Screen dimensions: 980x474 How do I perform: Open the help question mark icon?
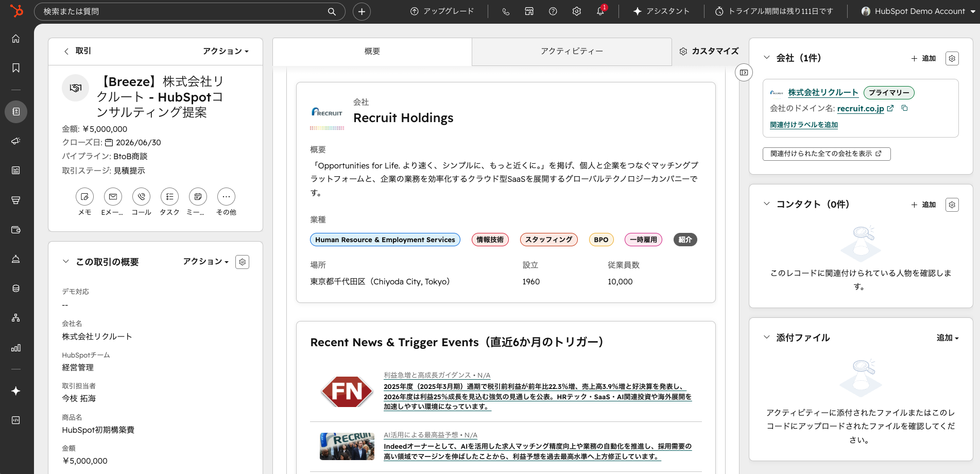[x=553, y=11]
